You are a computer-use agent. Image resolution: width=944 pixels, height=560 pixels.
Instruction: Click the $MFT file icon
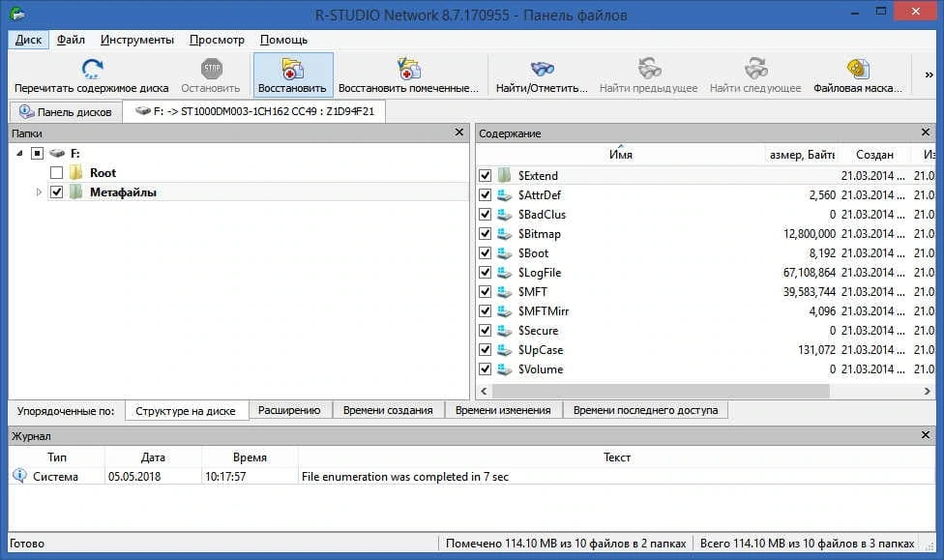click(x=505, y=291)
